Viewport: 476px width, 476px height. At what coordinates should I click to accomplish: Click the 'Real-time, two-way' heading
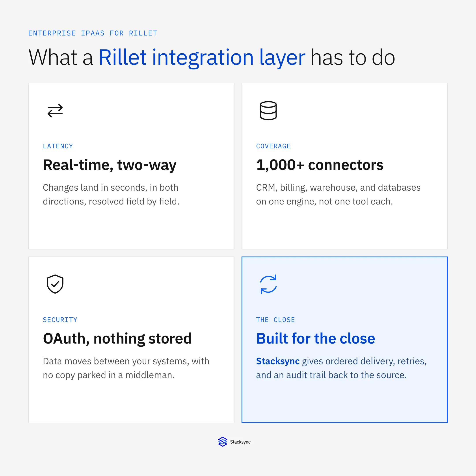(x=110, y=165)
